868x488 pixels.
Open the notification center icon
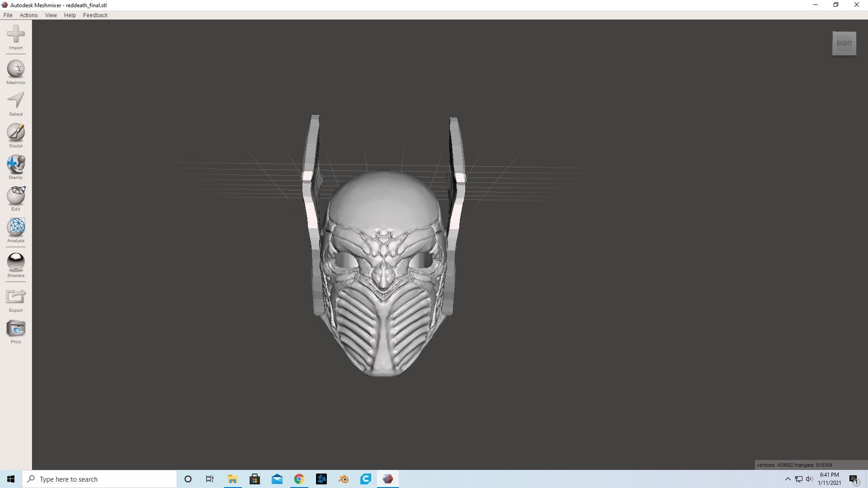click(x=854, y=479)
